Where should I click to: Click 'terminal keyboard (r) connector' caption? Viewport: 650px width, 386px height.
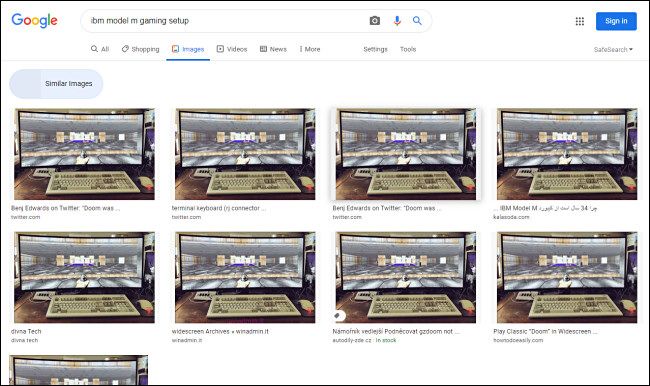218,208
